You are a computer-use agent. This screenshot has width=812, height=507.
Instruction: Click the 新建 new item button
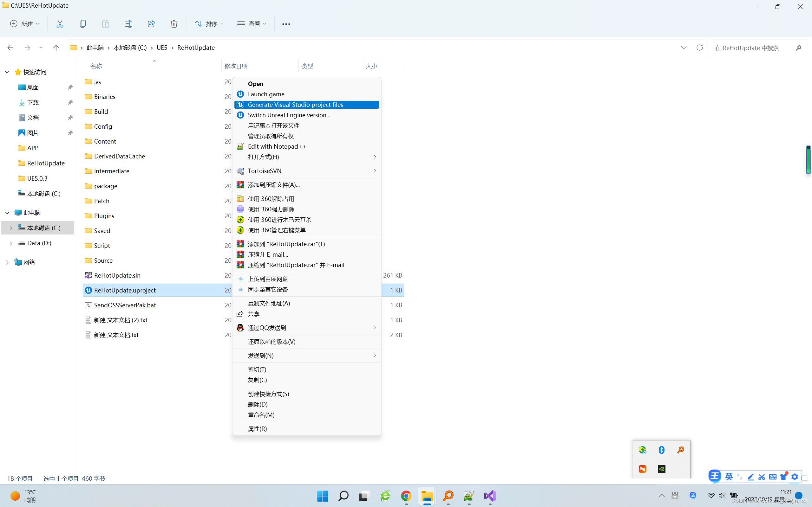point(24,24)
